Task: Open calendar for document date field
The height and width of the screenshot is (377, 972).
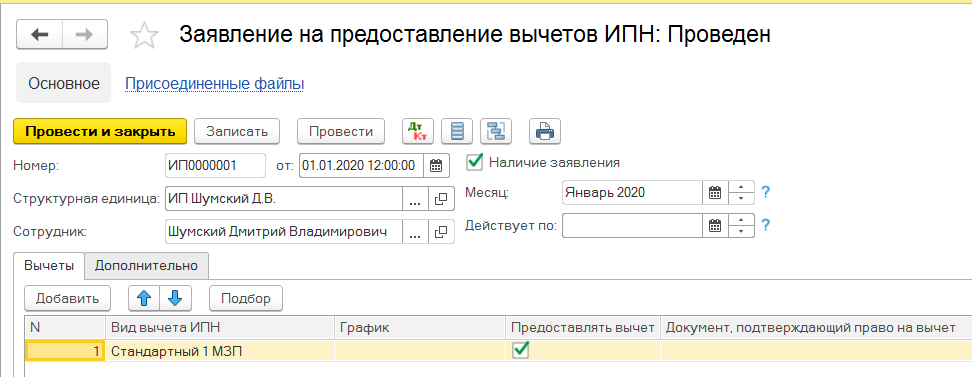Action: pos(436,165)
